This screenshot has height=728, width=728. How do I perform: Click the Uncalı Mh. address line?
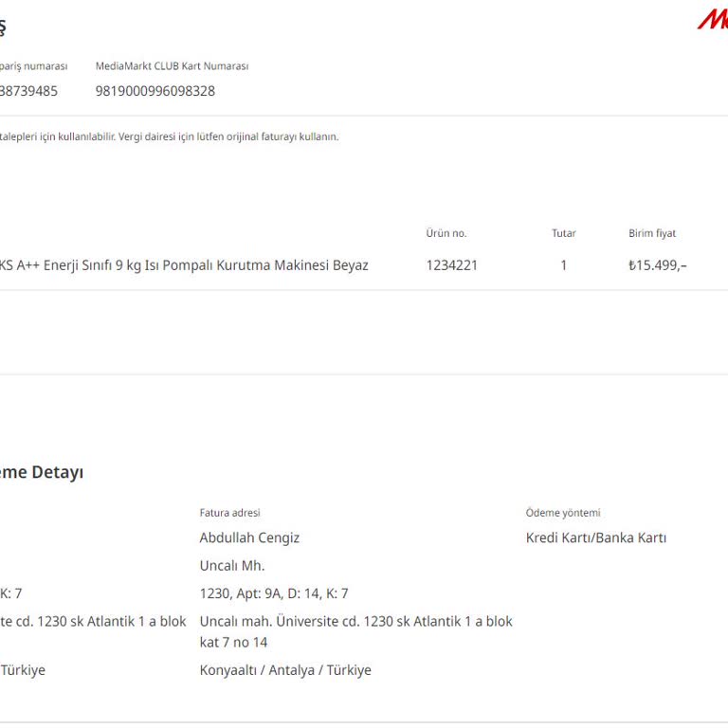(x=232, y=566)
